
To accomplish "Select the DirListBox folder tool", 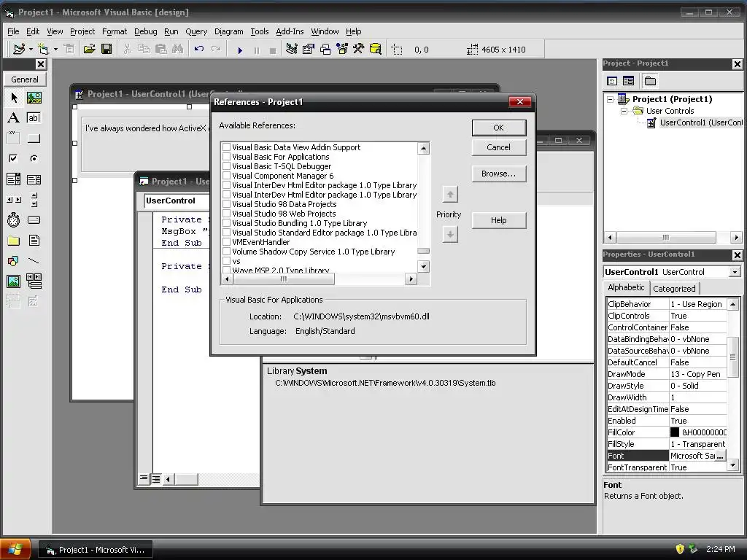I will (x=14, y=241).
